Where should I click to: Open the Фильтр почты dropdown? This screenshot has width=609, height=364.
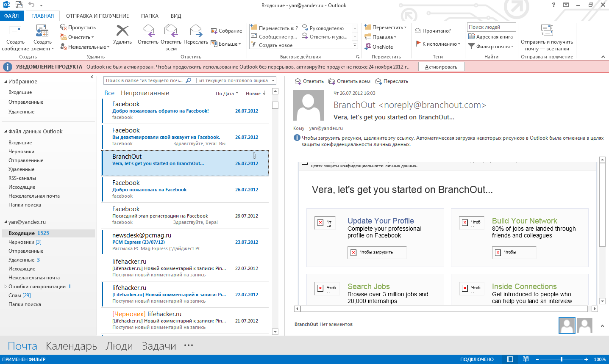pos(491,47)
